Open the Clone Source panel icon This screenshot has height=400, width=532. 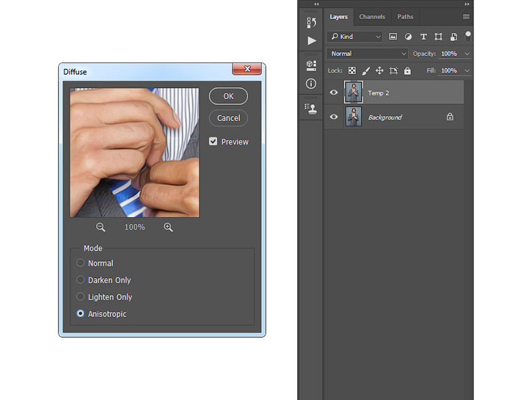click(311, 109)
